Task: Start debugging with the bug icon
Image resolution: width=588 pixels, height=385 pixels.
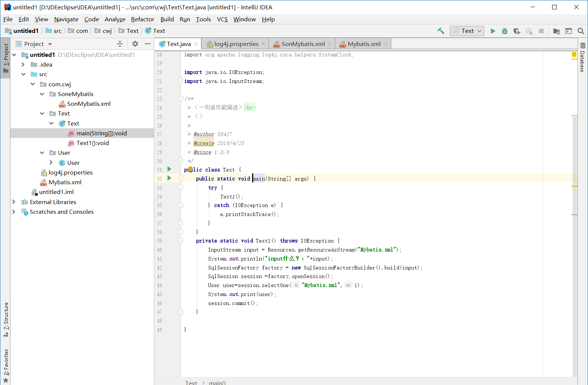Action: 505,31
